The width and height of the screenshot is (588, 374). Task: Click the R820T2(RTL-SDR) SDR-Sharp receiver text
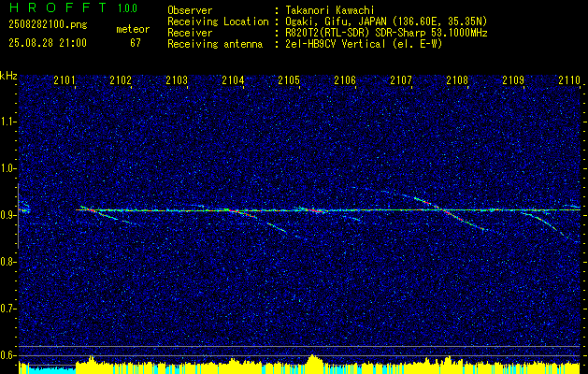[386, 33]
